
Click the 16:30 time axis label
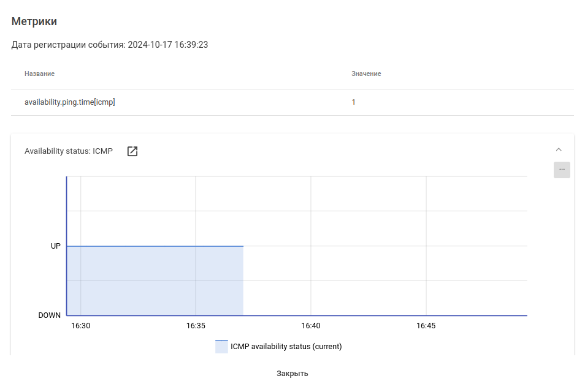coord(81,326)
